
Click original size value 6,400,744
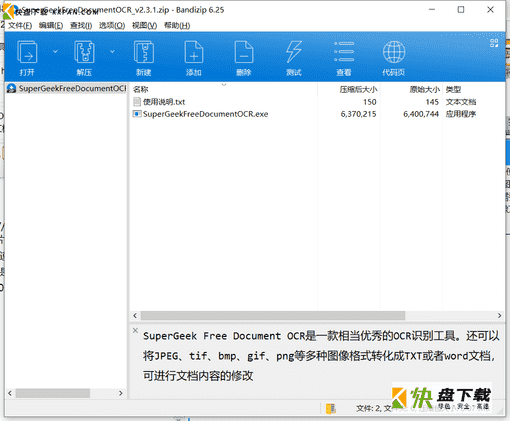pyautogui.click(x=421, y=114)
